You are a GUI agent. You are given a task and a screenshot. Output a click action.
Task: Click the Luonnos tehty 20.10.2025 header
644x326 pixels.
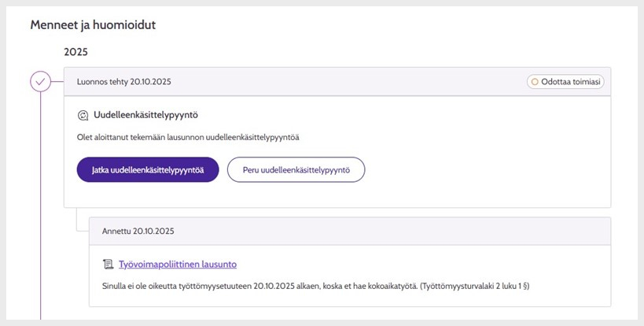pyautogui.click(x=123, y=81)
